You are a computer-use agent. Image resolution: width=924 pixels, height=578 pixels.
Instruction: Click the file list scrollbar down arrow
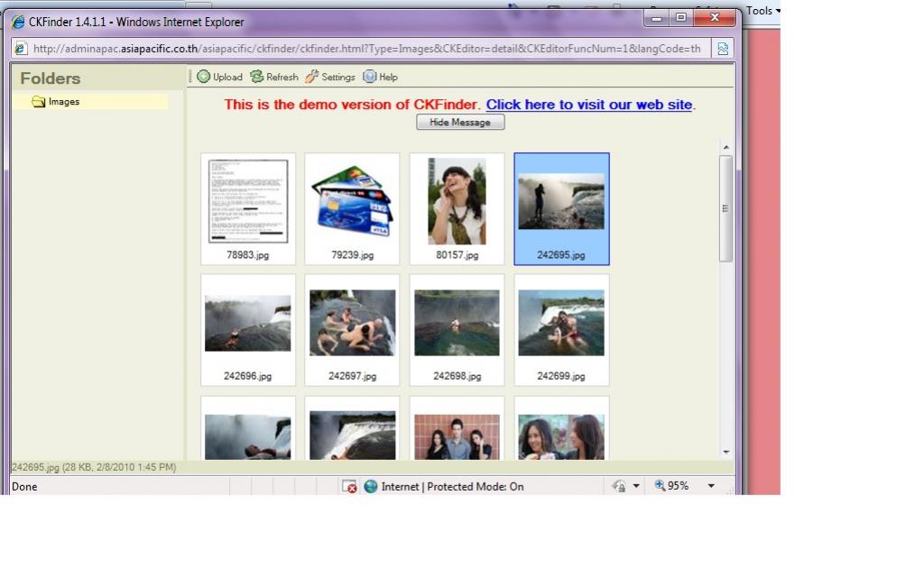[x=726, y=452]
